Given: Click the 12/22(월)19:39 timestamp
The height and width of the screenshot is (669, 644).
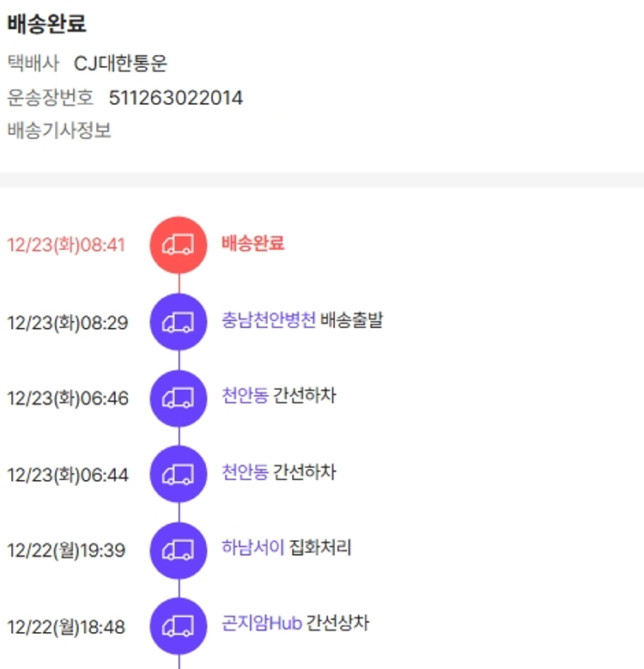Looking at the screenshot, I should 66,550.
